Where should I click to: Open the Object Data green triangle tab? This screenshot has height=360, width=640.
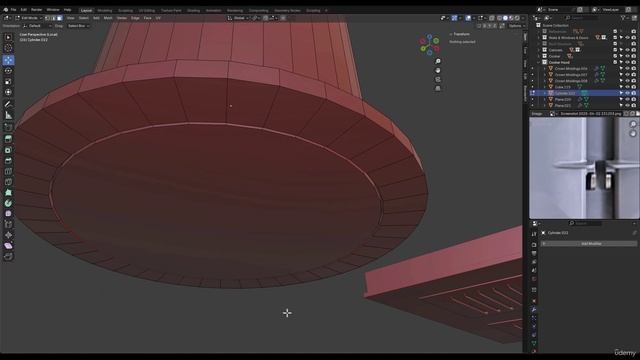point(534,343)
